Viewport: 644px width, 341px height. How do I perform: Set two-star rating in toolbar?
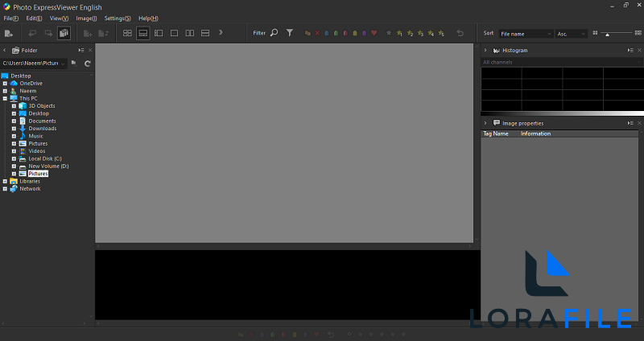[410, 33]
